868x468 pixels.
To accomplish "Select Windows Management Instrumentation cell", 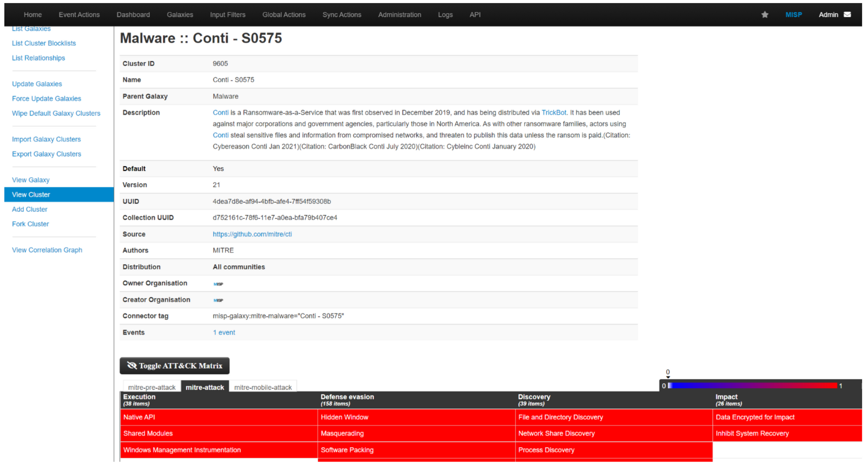I will 219,450.
